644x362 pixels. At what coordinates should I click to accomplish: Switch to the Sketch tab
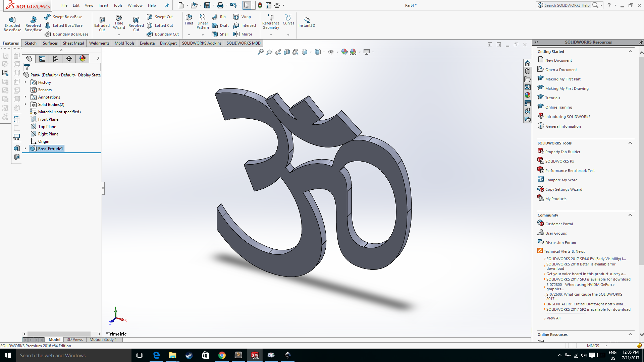coord(31,43)
